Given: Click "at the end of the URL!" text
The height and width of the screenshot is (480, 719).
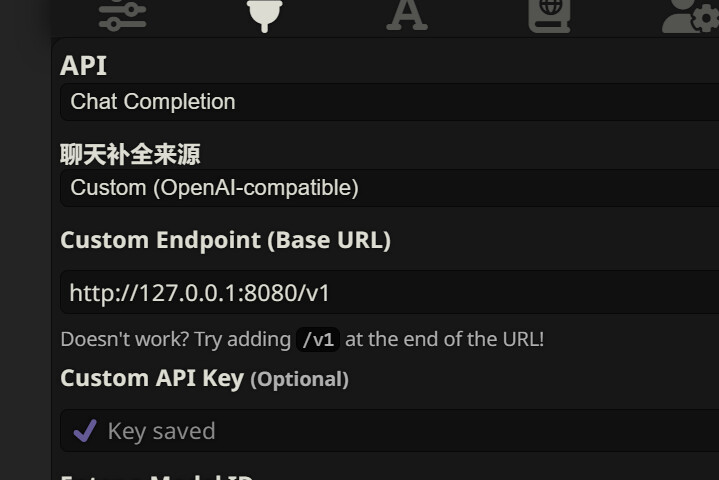Looking at the screenshot, I should click(444, 339).
